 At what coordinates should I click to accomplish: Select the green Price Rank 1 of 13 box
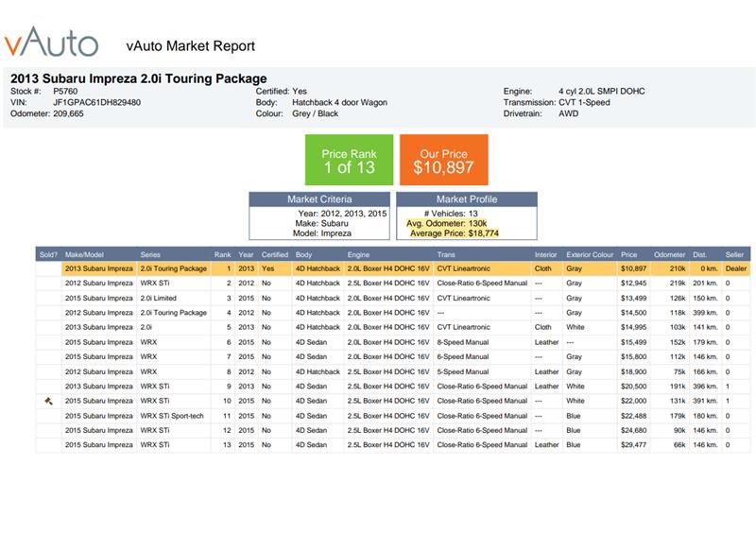pos(349,160)
